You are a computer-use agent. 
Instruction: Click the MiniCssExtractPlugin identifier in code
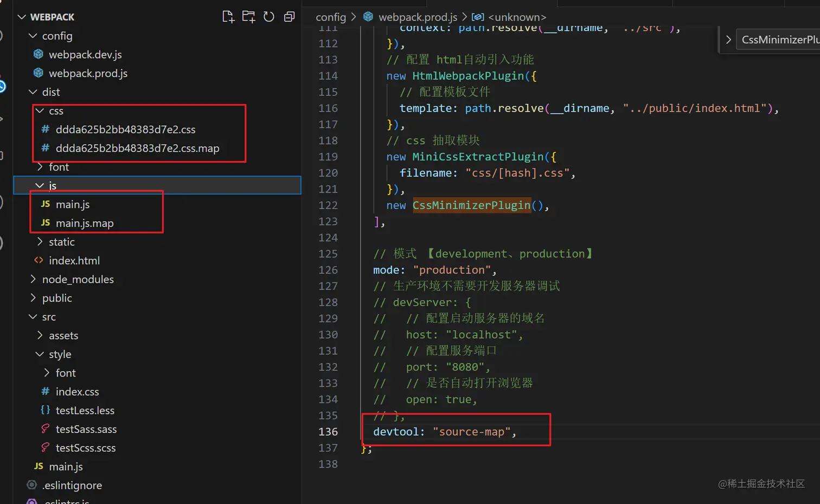(x=478, y=157)
